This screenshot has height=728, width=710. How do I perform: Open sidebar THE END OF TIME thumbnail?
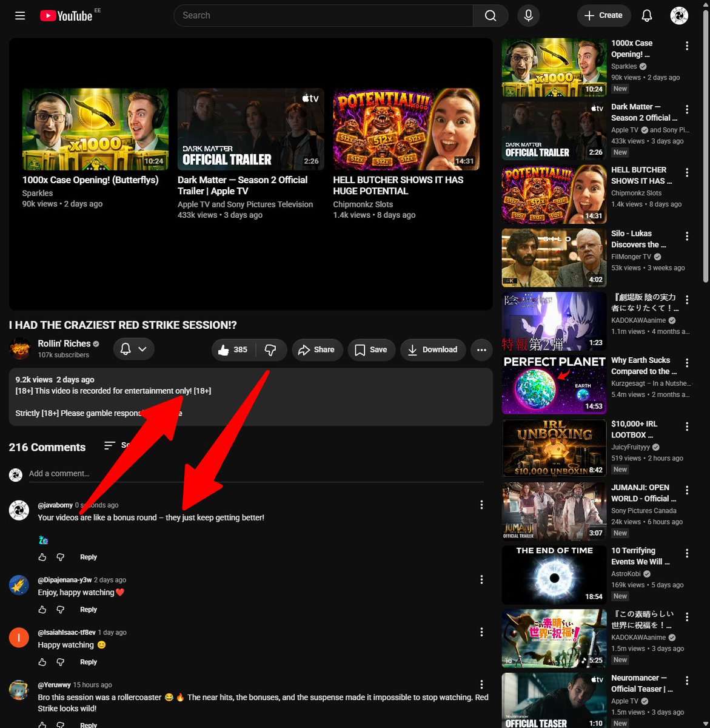(x=554, y=575)
